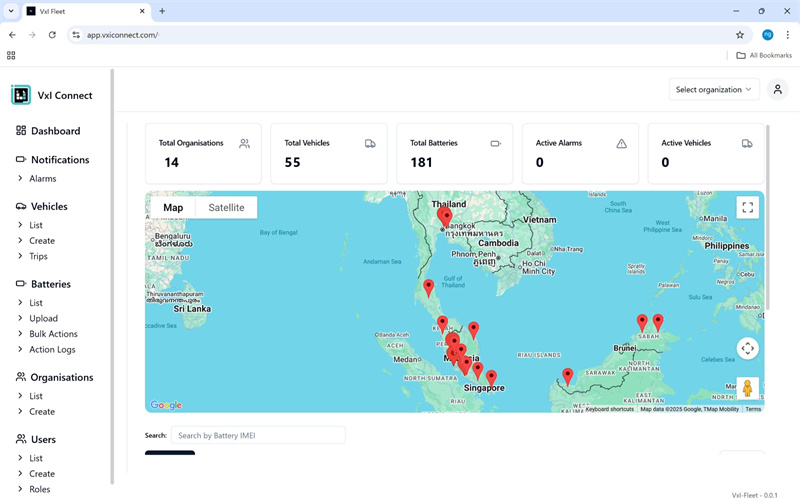Open the Dashboard grid icon
The image size is (800, 498).
coord(21,131)
